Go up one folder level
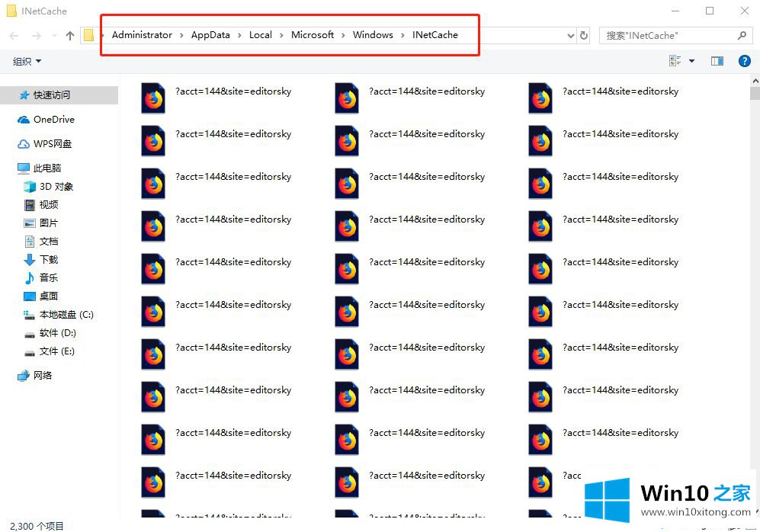760x532 pixels. click(x=70, y=35)
